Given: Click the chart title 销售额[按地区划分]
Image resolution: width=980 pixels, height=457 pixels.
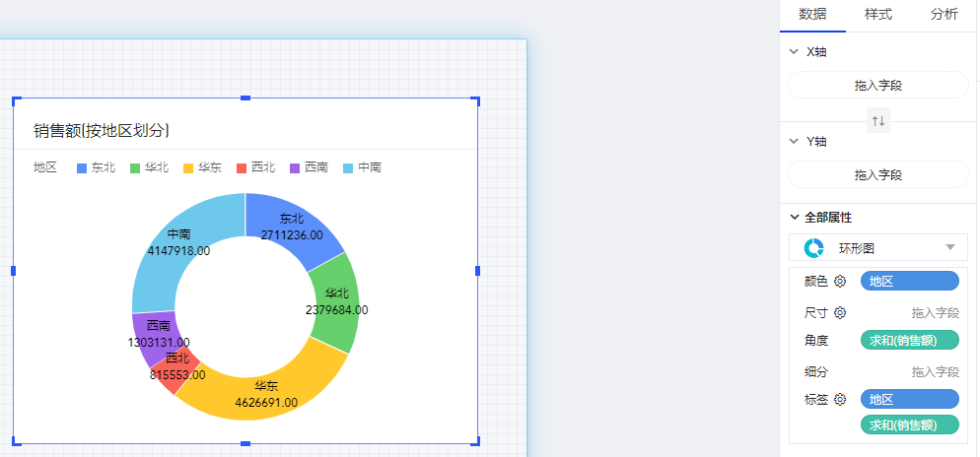Looking at the screenshot, I should tap(103, 130).
